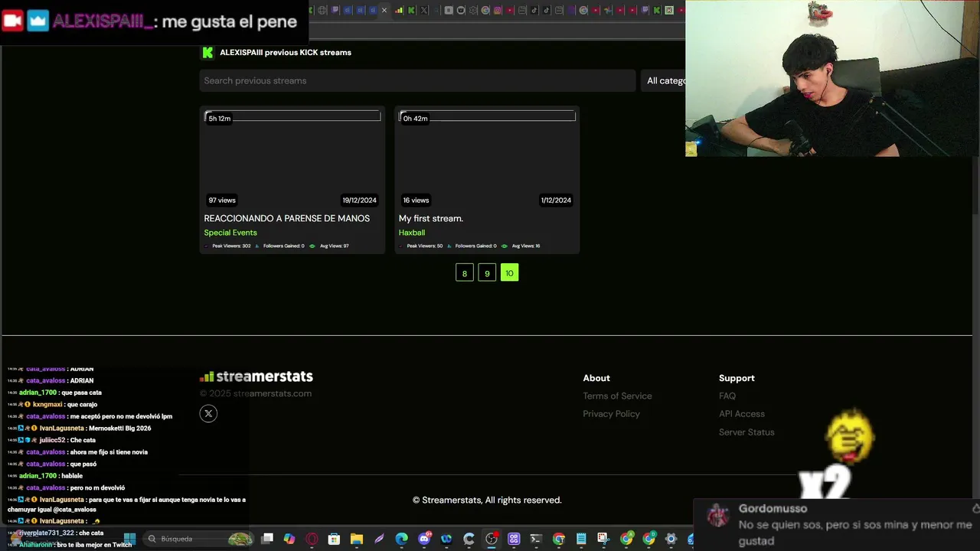Switch to the globe icon browser tab
The height and width of the screenshot is (551, 980).
click(322, 10)
